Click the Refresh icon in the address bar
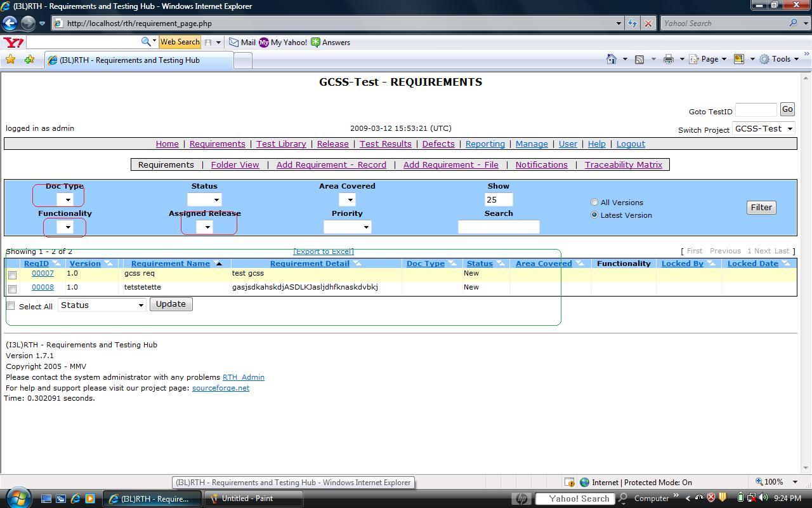This screenshot has height=508, width=812. [x=632, y=23]
